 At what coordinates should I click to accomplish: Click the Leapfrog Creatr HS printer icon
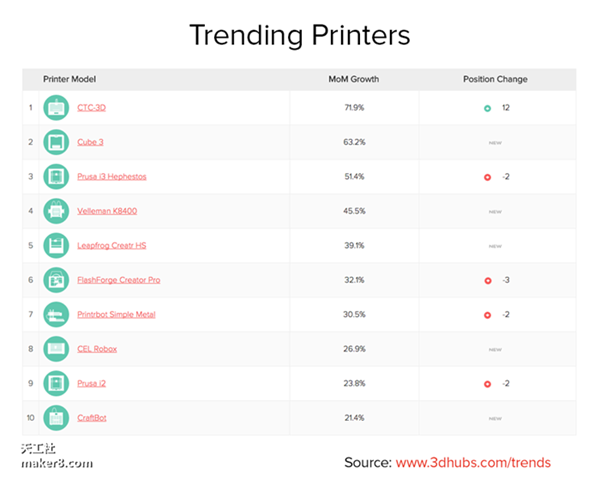[x=56, y=246]
